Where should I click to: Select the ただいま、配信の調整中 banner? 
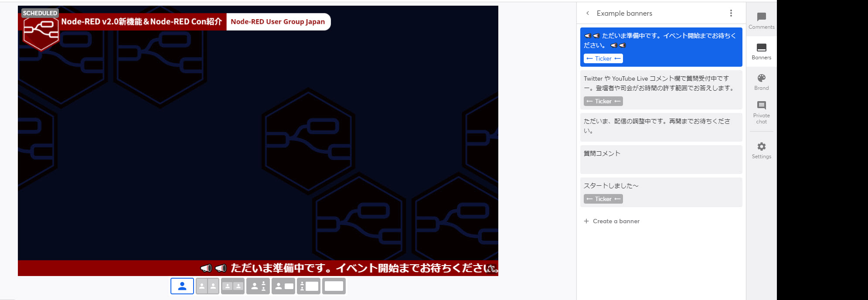coord(661,126)
